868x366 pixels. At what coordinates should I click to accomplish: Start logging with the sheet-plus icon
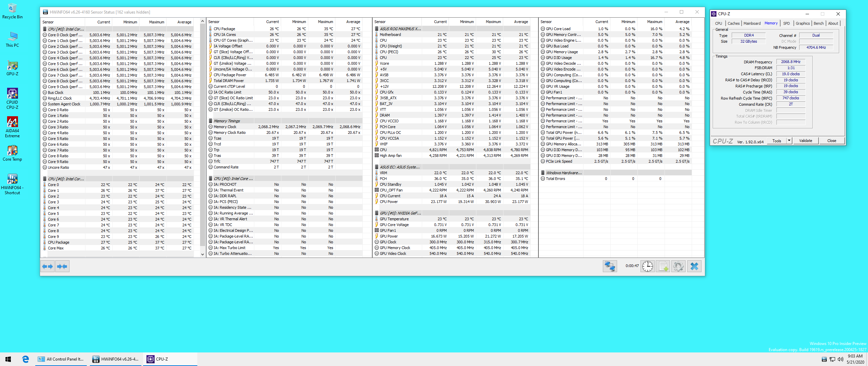pyautogui.click(x=663, y=266)
